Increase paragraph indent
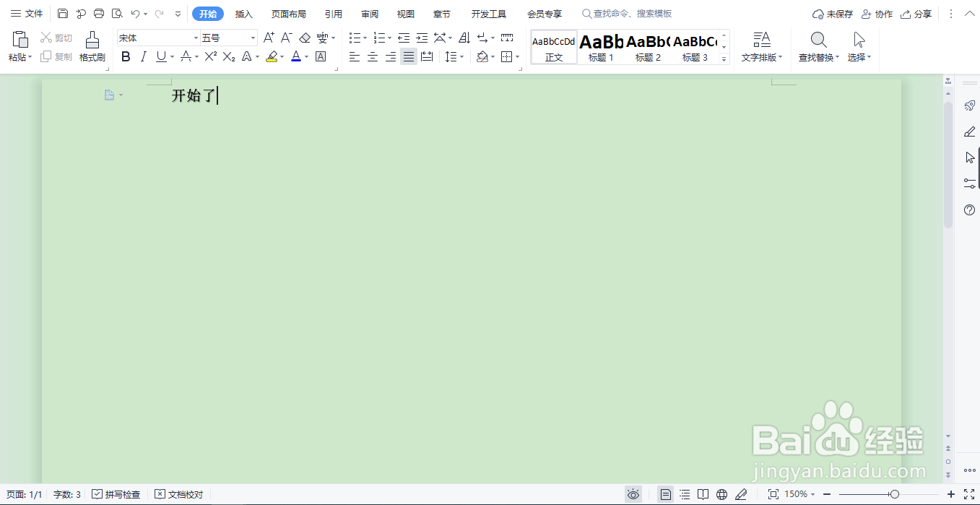This screenshot has height=505, width=980. tap(422, 38)
